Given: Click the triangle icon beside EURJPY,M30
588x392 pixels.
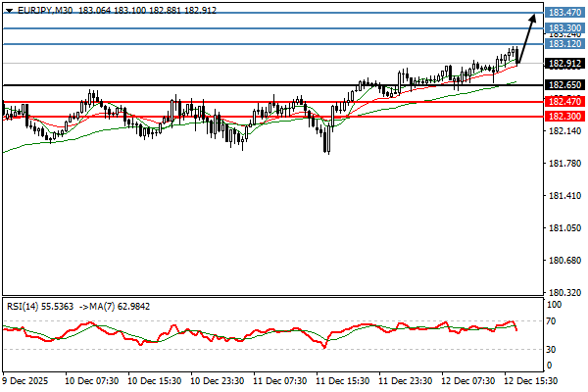Looking at the screenshot, I should pyautogui.click(x=9, y=10).
